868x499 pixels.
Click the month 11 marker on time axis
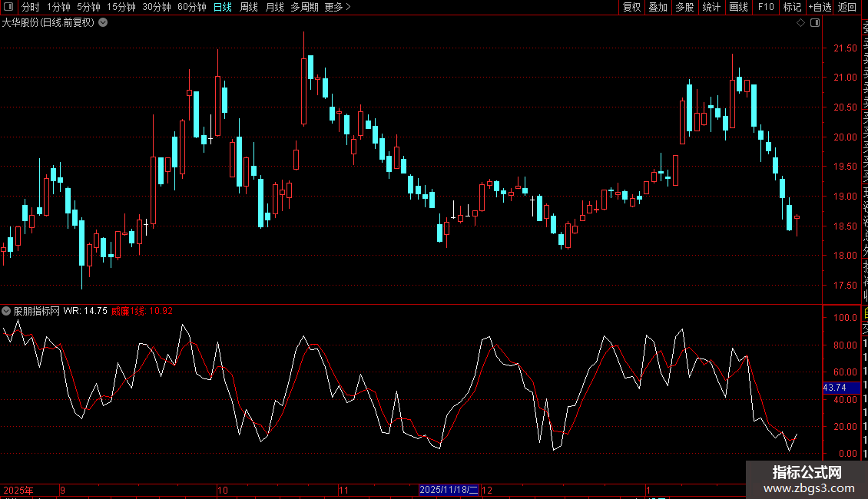coord(344,490)
